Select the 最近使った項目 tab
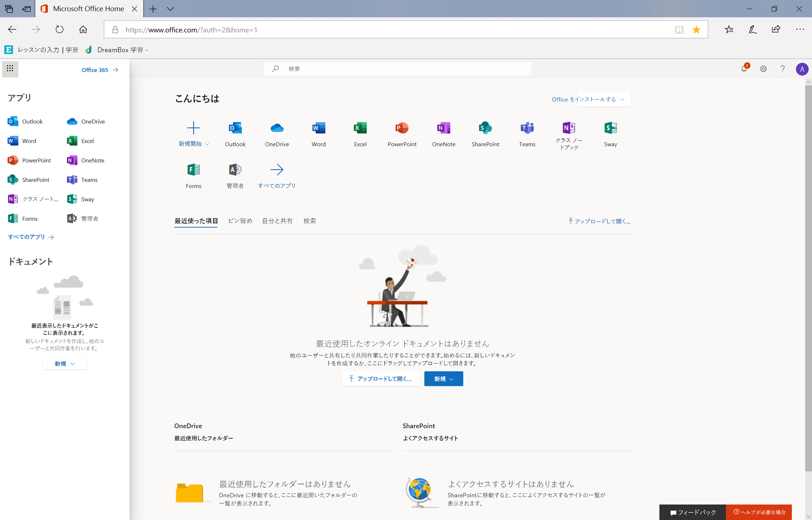Screen dimensions: 812x520 coord(196,221)
